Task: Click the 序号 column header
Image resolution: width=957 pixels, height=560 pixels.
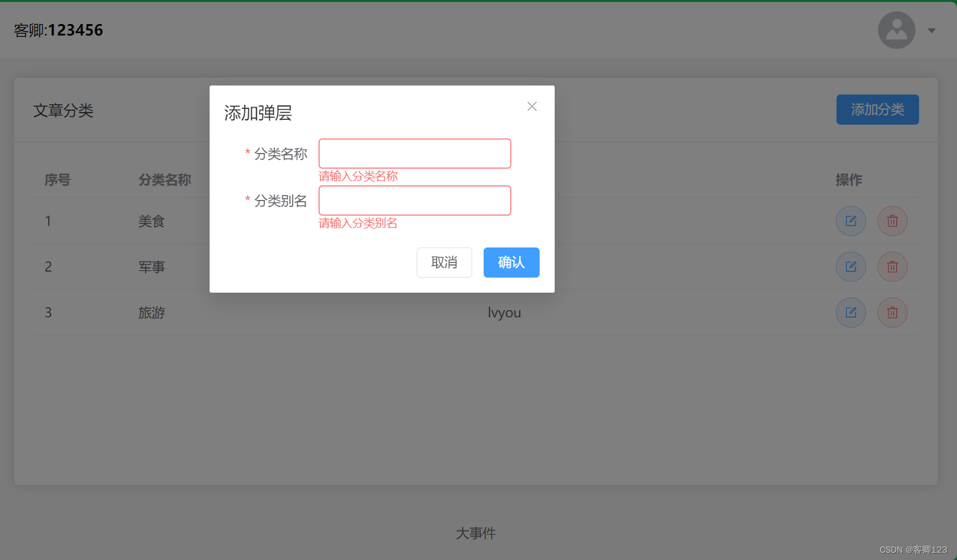Action: point(58,180)
